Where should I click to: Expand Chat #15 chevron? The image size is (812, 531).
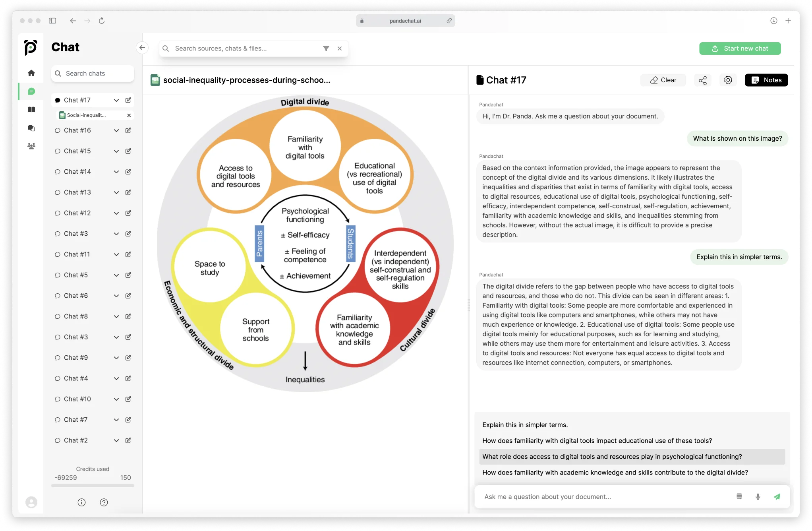116,151
